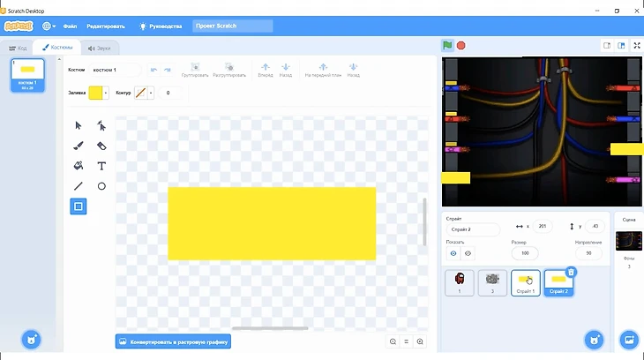Click Конвертировать в растровую графику button
The height and width of the screenshot is (360, 644).
coord(174,341)
